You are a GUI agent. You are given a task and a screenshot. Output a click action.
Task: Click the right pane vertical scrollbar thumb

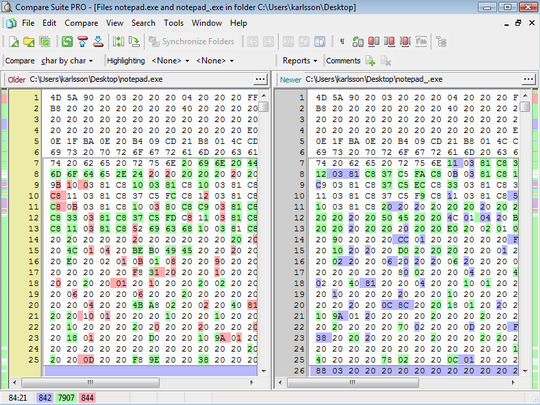525,106
